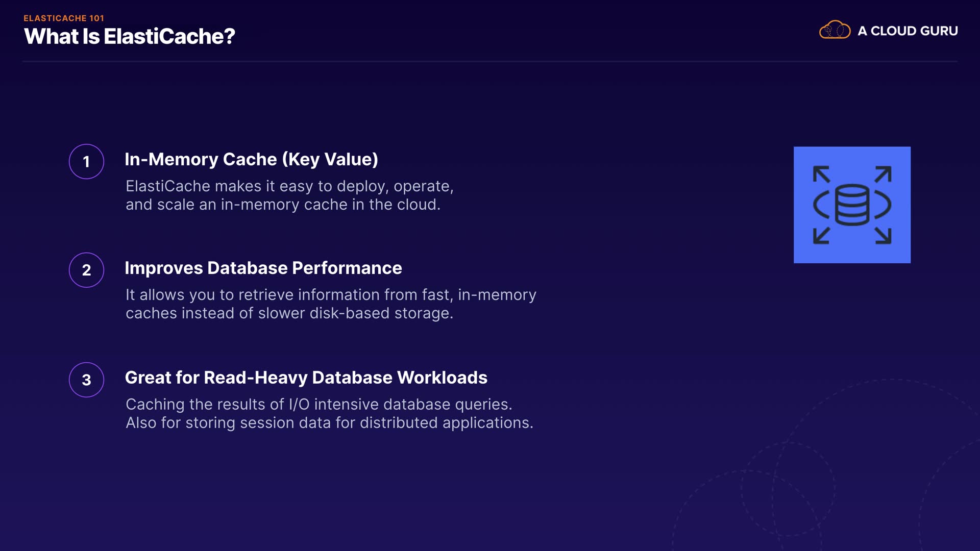Click the bottom-left arrow in the ElastiCache icon
This screenshot has width=980, height=551.
821,235
